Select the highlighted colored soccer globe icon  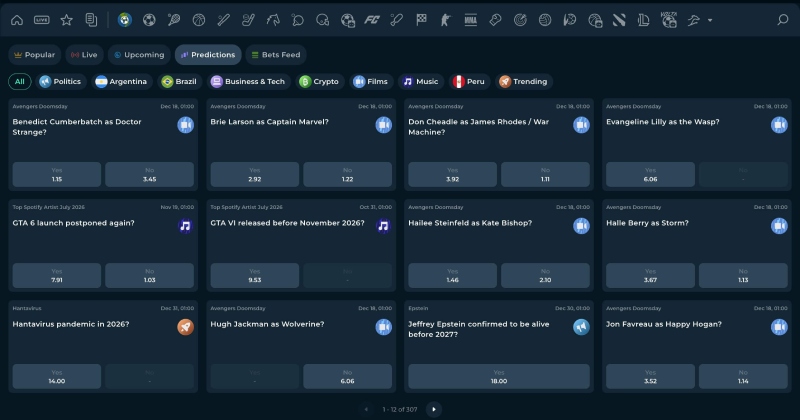[124, 20]
